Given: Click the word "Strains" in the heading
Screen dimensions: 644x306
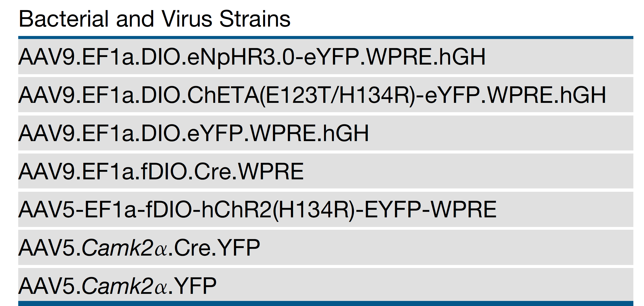Looking at the screenshot, I should click(255, 19).
